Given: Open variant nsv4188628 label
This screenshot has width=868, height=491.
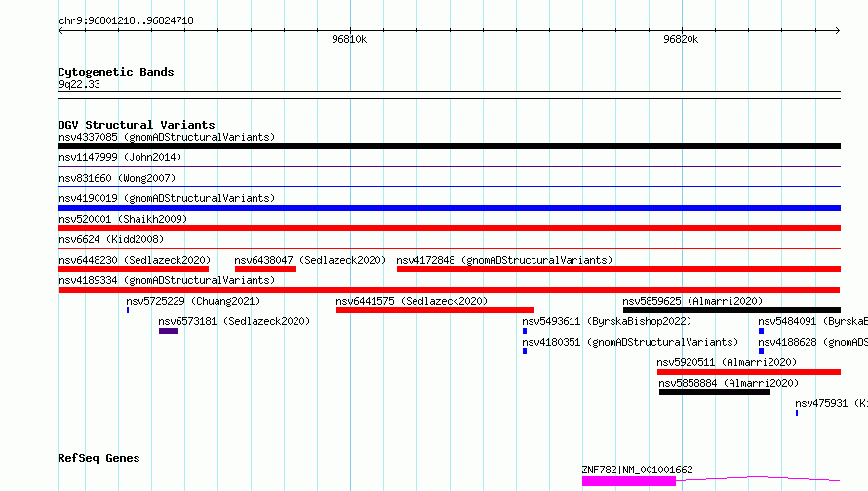Looking at the screenshot, I should 812,342.
